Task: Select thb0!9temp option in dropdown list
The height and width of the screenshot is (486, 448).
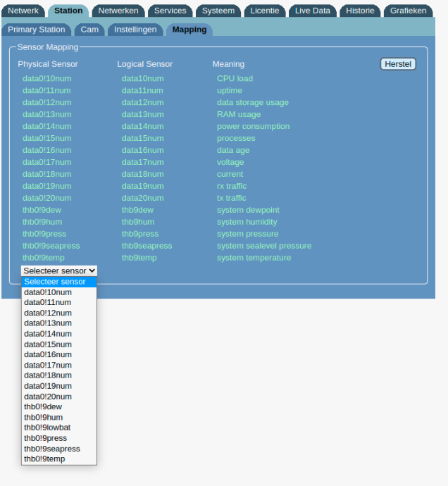Action: [x=44, y=459]
